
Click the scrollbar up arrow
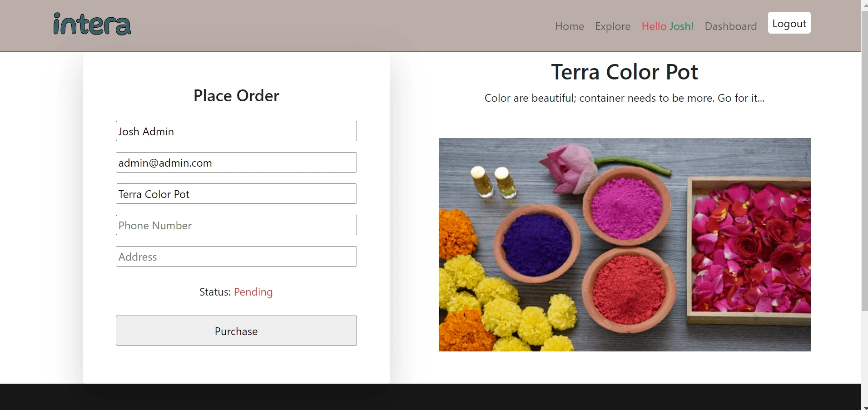tap(864, 4)
